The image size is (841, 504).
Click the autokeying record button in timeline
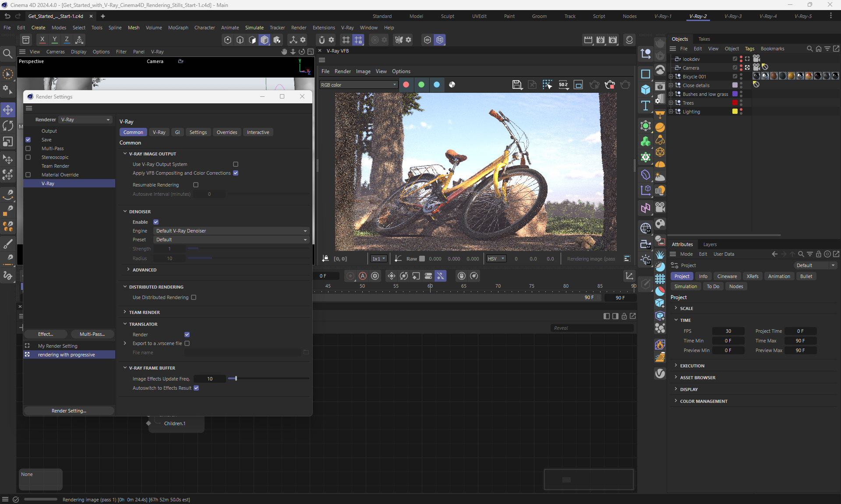coord(363,276)
